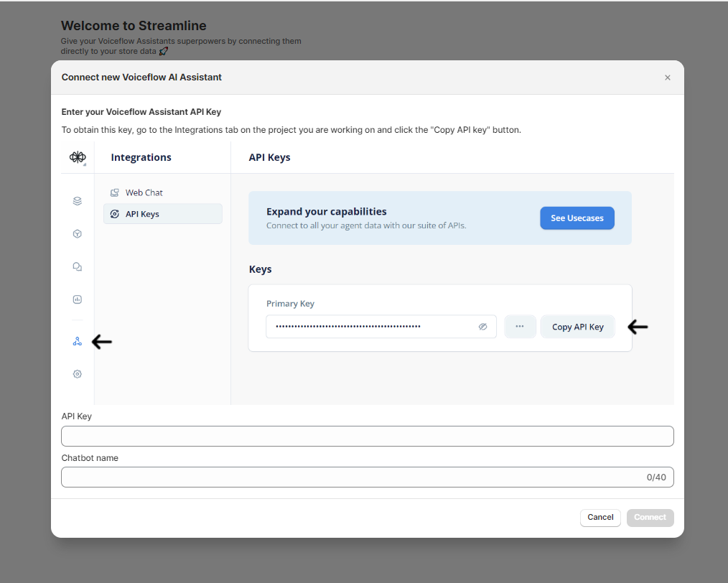Click the Copy API Key button
This screenshot has height=583, width=728.
click(x=577, y=327)
